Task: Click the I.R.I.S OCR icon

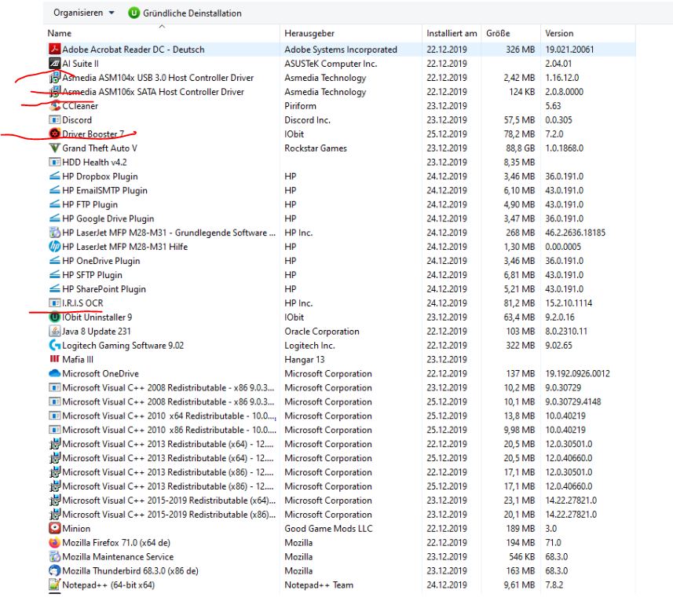Action: [x=54, y=303]
